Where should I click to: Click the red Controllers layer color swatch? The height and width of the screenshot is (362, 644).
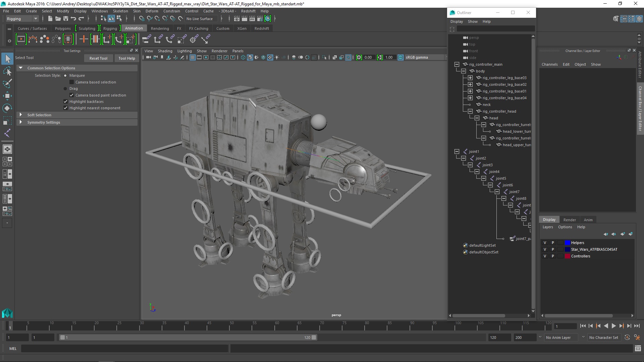point(568,256)
